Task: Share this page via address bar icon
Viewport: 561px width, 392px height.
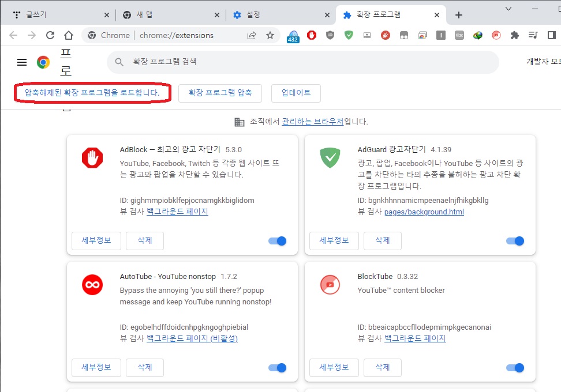Action: pyautogui.click(x=252, y=35)
